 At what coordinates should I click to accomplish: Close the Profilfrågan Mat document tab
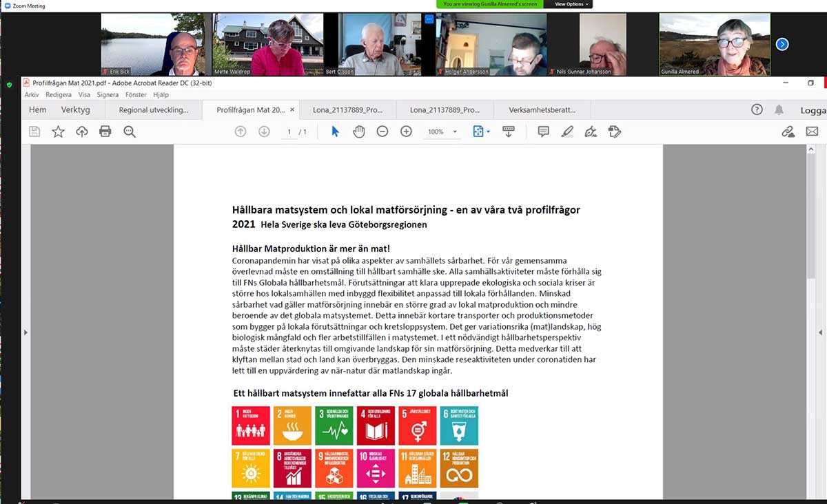pyautogui.click(x=292, y=109)
